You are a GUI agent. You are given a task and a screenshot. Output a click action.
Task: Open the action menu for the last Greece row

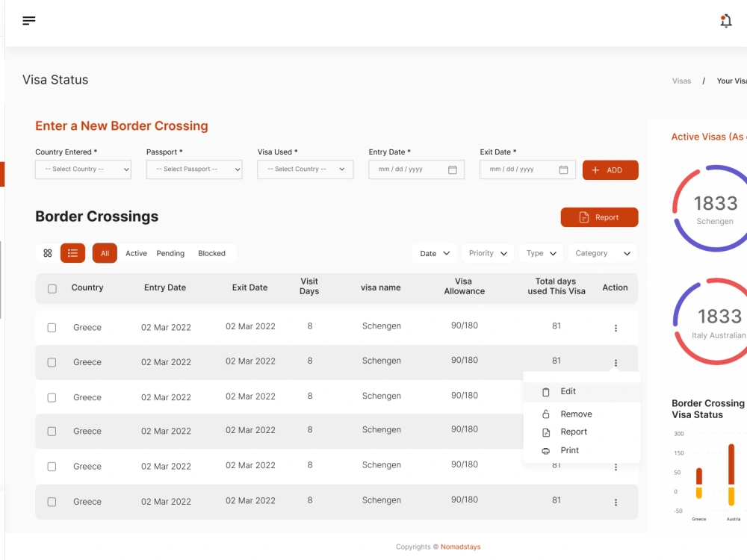(616, 502)
